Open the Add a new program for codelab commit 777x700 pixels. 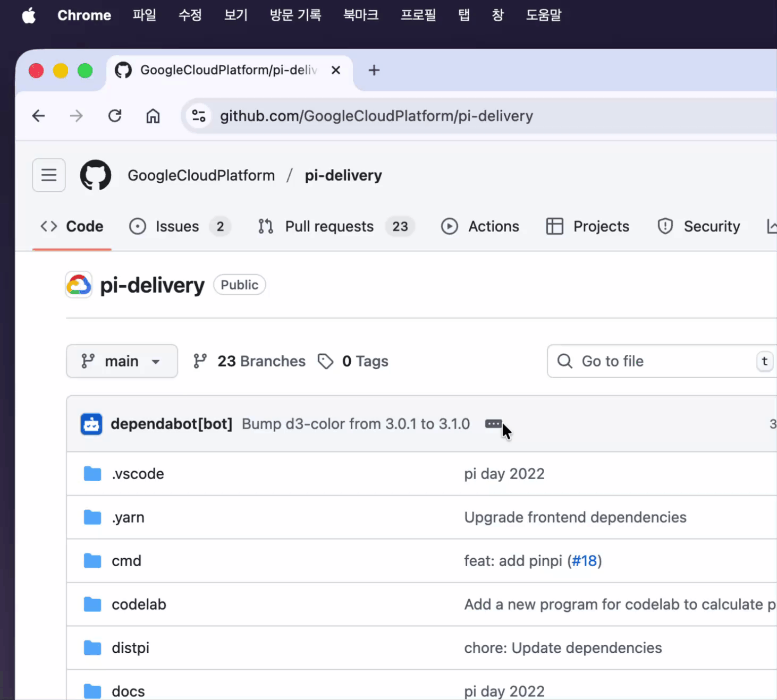click(x=620, y=604)
